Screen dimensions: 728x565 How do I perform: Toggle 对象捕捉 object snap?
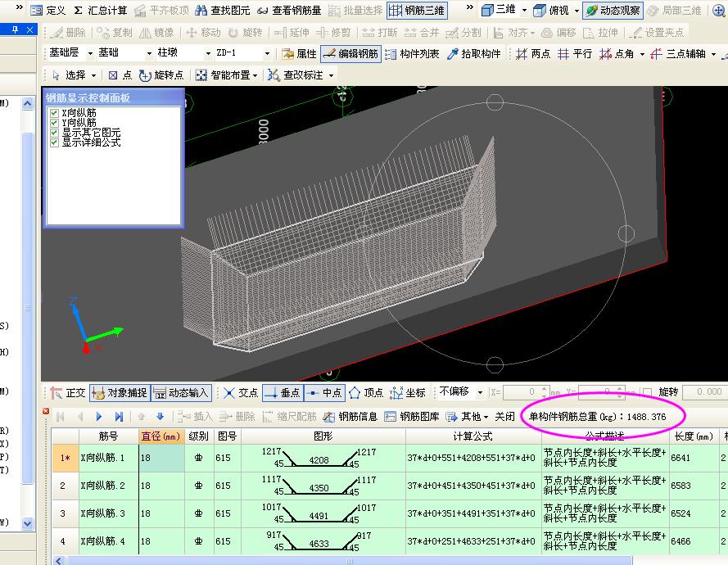click(120, 393)
